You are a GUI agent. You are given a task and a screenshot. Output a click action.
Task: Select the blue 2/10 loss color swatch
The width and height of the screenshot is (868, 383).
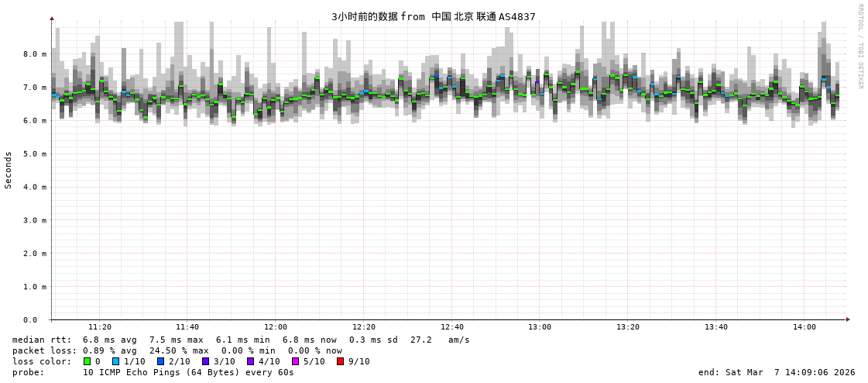[160, 361]
